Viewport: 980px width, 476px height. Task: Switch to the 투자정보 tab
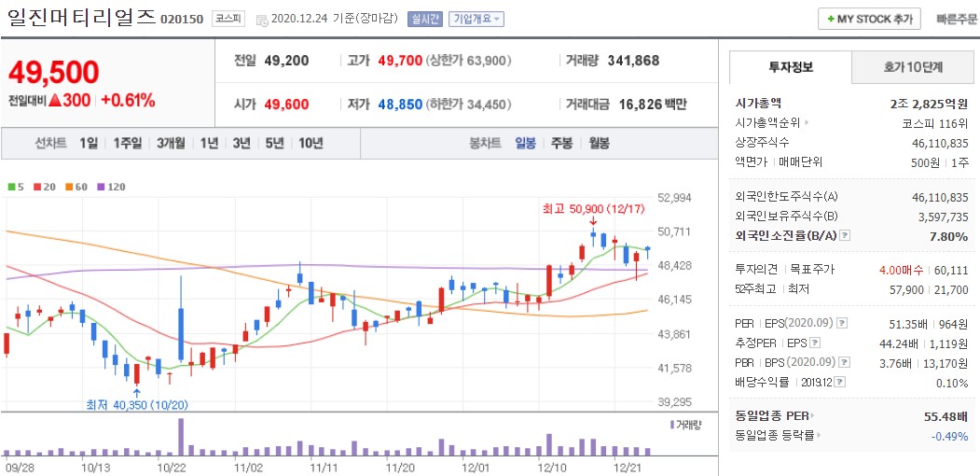pyautogui.click(x=791, y=67)
